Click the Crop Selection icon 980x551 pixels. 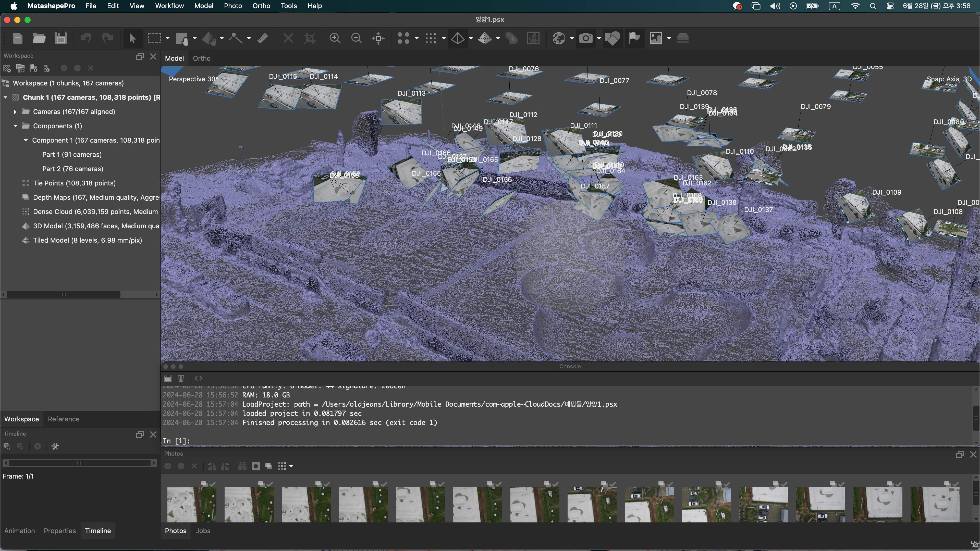coord(310,38)
